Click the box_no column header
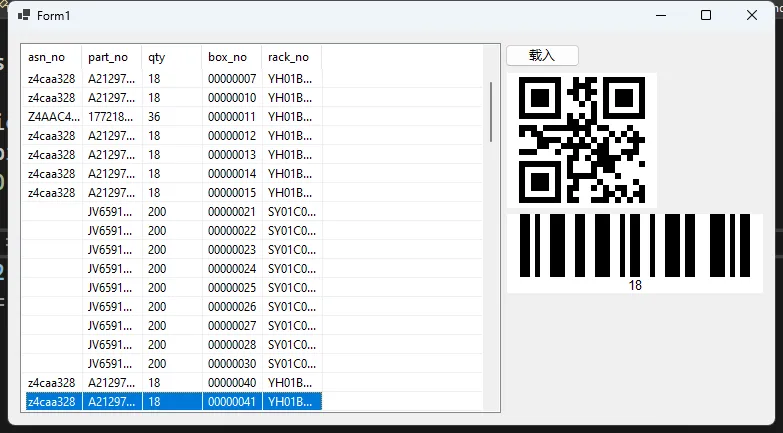Image resolution: width=783 pixels, height=433 pixels. tap(232, 57)
